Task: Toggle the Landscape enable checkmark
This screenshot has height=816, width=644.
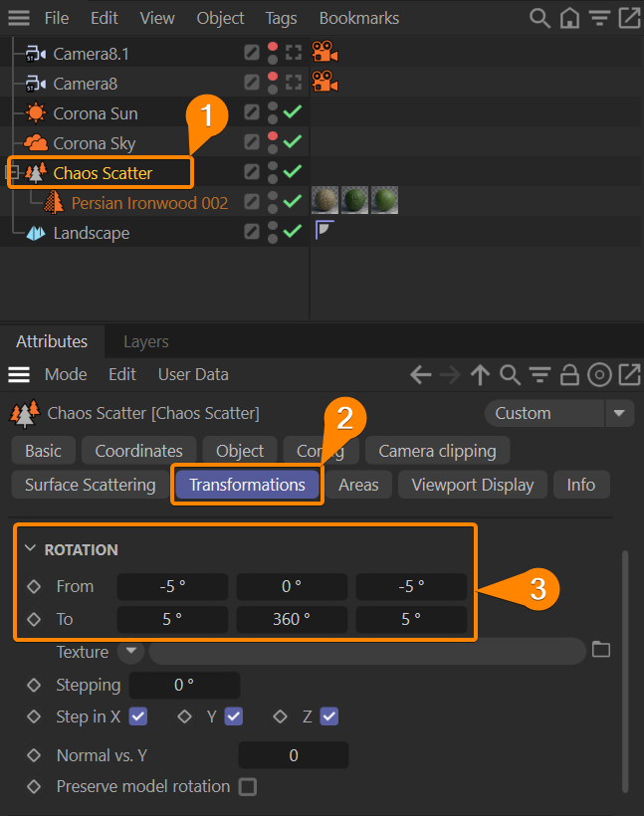Action: pyautogui.click(x=293, y=231)
